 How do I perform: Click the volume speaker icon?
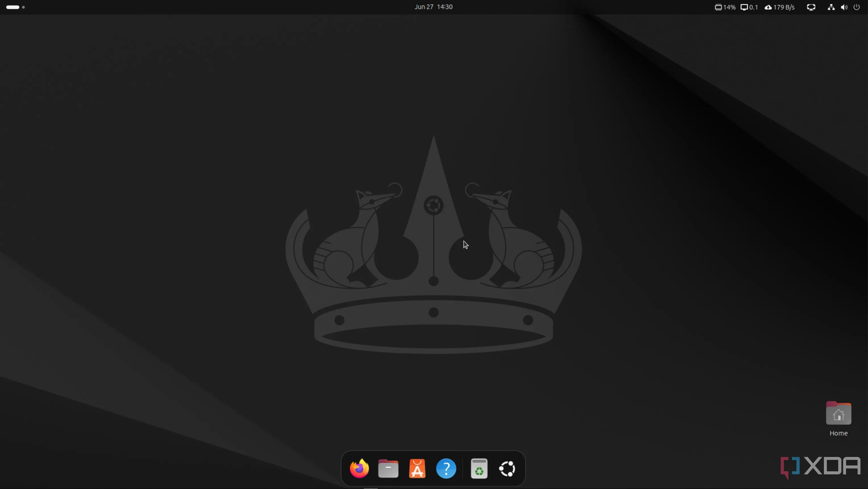pos(844,7)
